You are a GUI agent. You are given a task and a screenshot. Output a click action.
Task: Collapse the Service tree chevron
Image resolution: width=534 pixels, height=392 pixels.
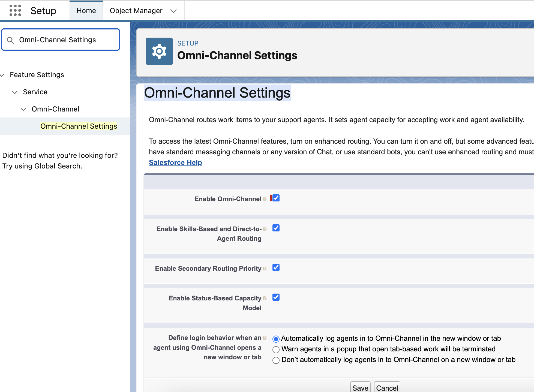(15, 92)
